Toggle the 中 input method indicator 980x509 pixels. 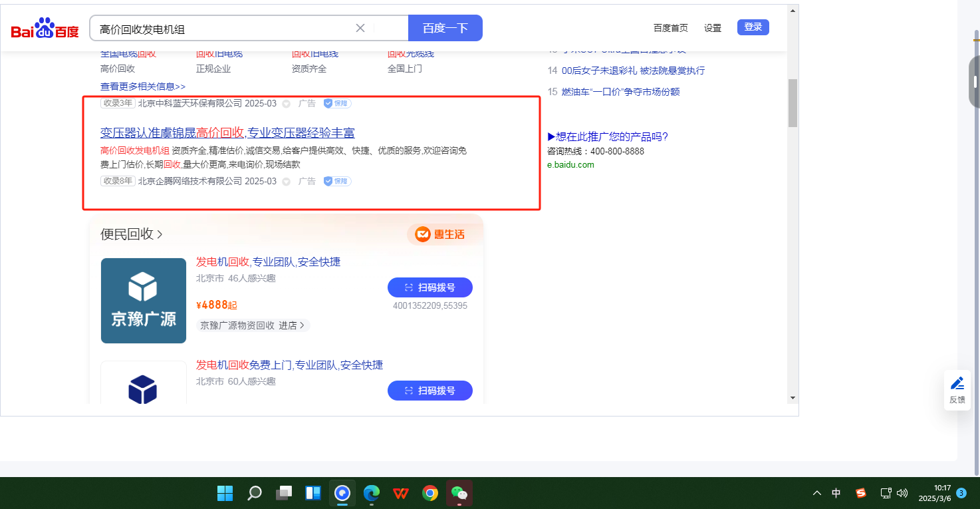[x=836, y=493]
